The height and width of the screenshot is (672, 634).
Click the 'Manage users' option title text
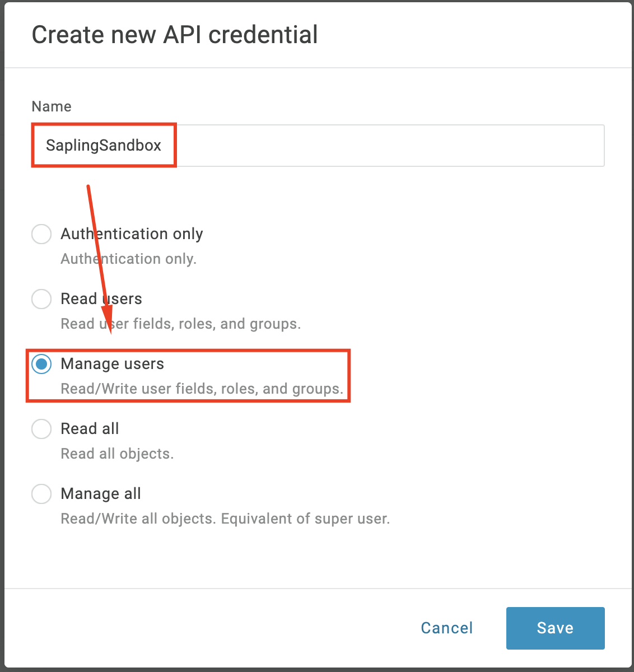coord(112,364)
